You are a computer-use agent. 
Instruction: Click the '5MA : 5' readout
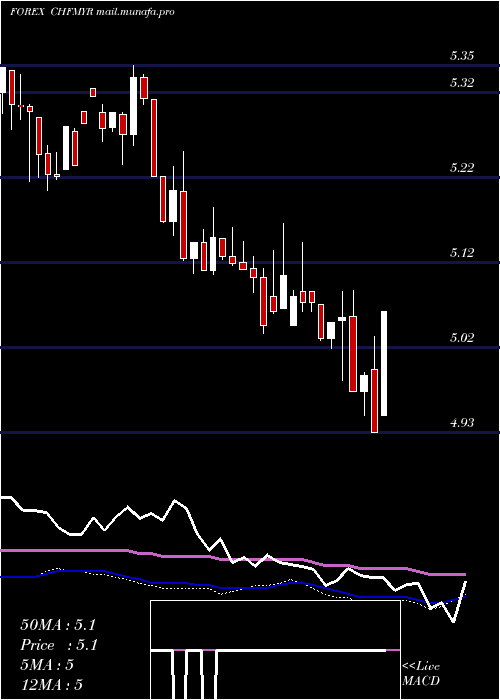coord(47,665)
